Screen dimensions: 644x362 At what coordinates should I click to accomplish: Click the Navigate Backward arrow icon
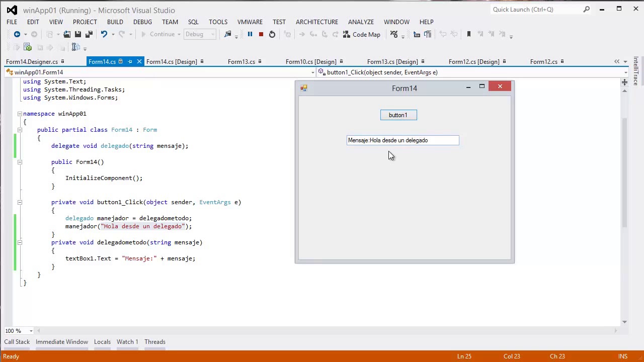(x=17, y=34)
